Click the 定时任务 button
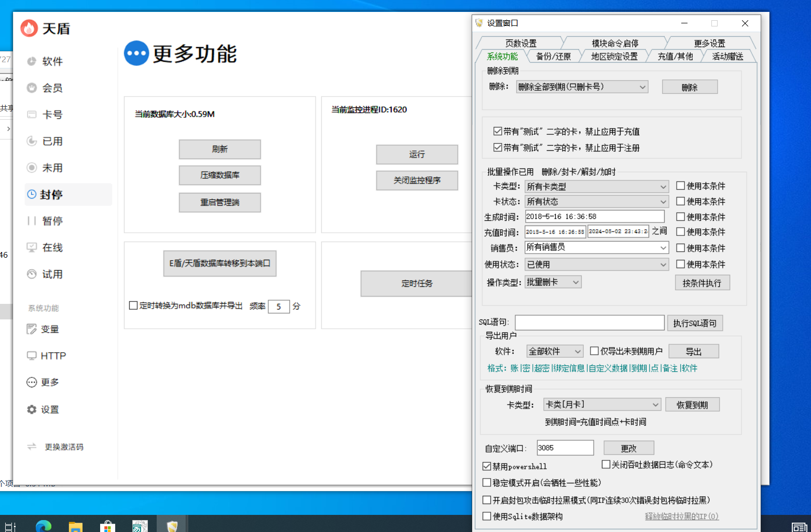Image resolution: width=811 pixels, height=532 pixels. pos(417,283)
